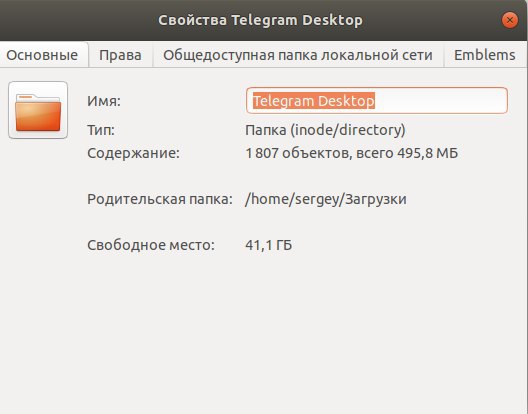Open Общедоступная папка локальной сети tab
528x414 pixels.
[x=298, y=55]
